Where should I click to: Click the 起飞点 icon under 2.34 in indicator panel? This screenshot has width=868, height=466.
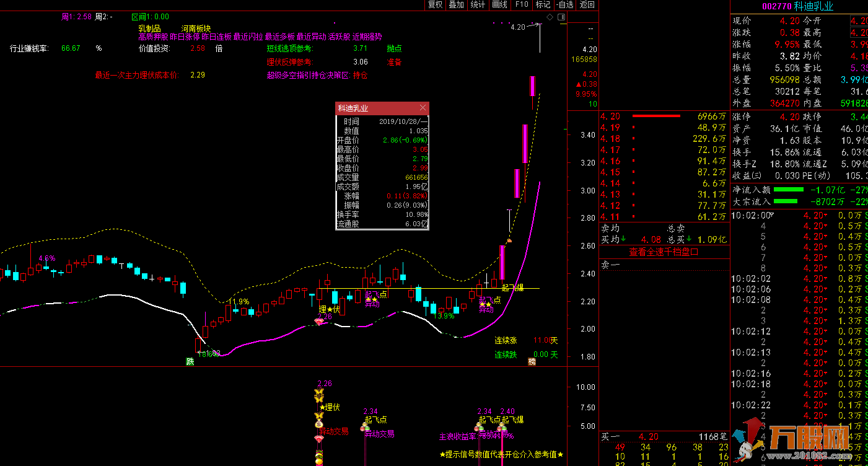coord(366,426)
